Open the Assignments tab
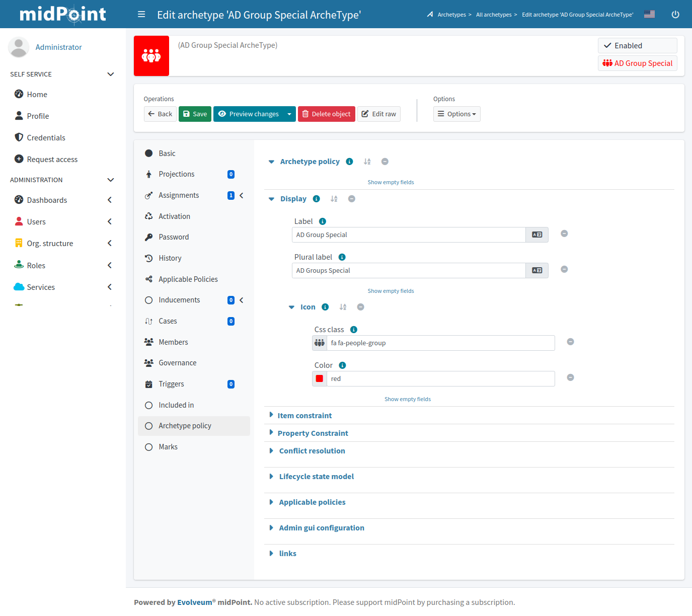Viewport: 692px width, 616px height. [194, 195]
